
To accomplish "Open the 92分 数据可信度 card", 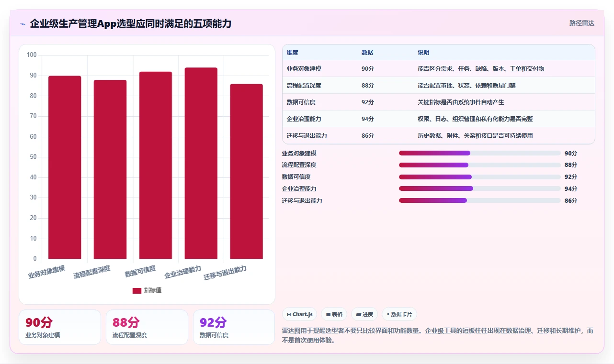I will point(234,327).
